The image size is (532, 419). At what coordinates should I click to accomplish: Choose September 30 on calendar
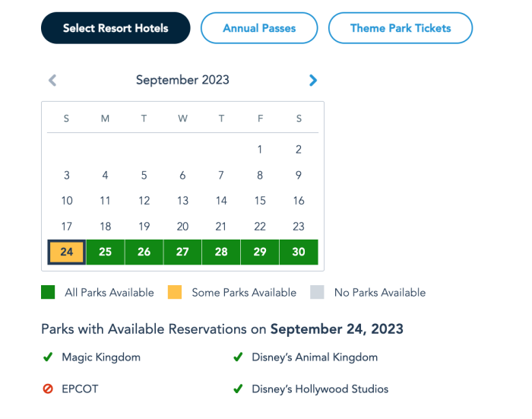tap(299, 252)
